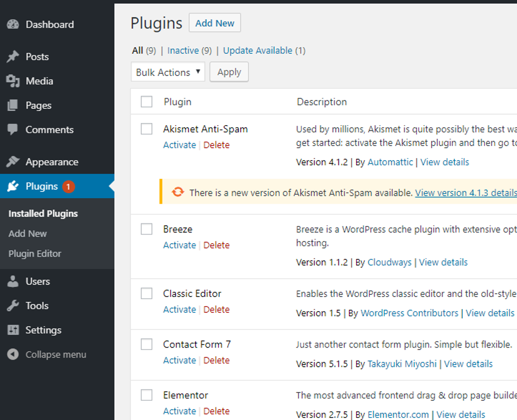This screenshot has height=420, width=517.
Task: View details for Contact Form 7
Action: (468, 363)
